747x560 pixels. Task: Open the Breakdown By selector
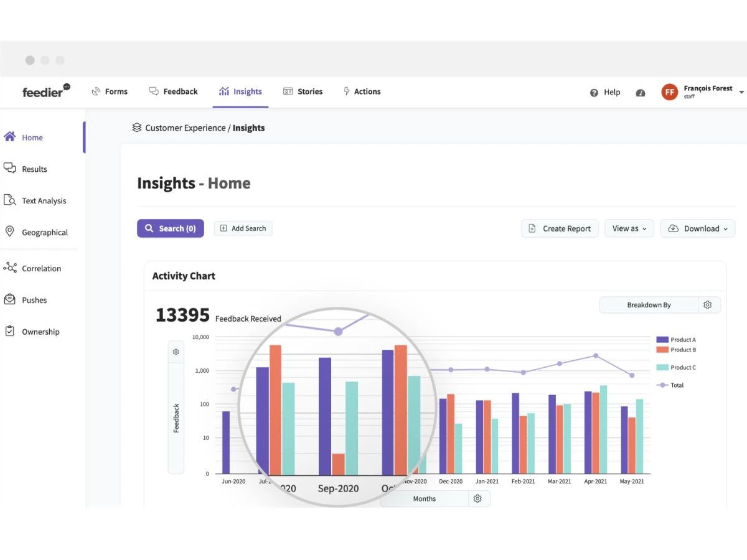tap(649, 305)
